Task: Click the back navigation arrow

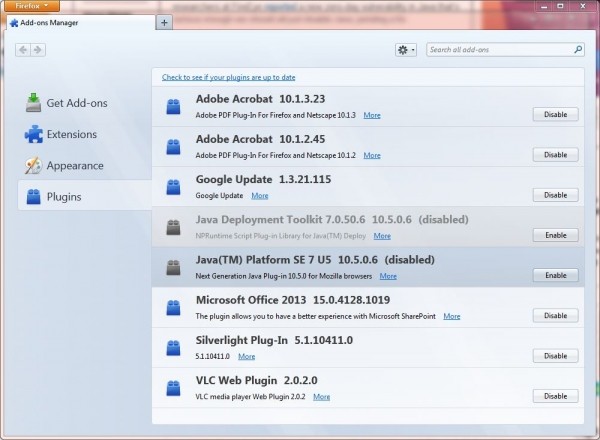Action: 23,50
